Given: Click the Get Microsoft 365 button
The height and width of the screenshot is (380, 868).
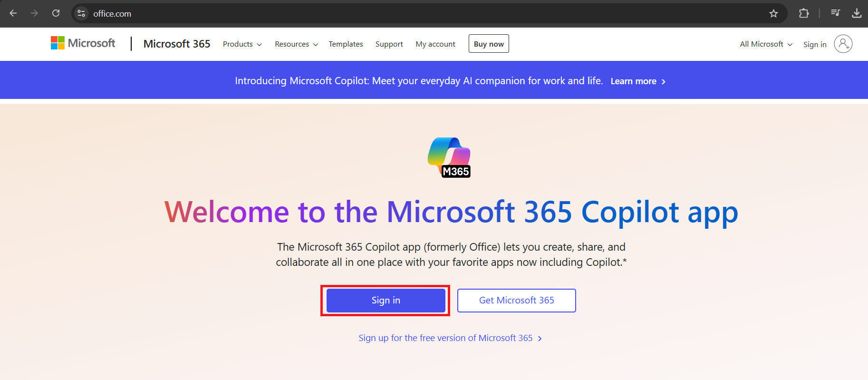Looking at the screenshot, I should [517, 300].
